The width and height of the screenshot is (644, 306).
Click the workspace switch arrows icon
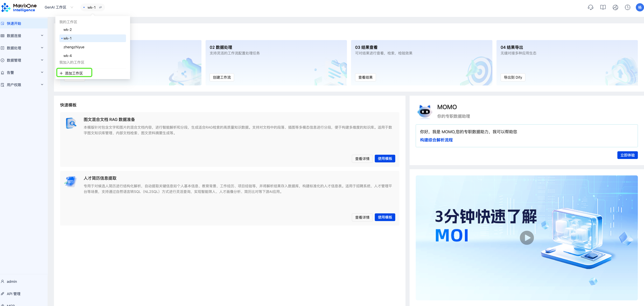pos(101,8)
